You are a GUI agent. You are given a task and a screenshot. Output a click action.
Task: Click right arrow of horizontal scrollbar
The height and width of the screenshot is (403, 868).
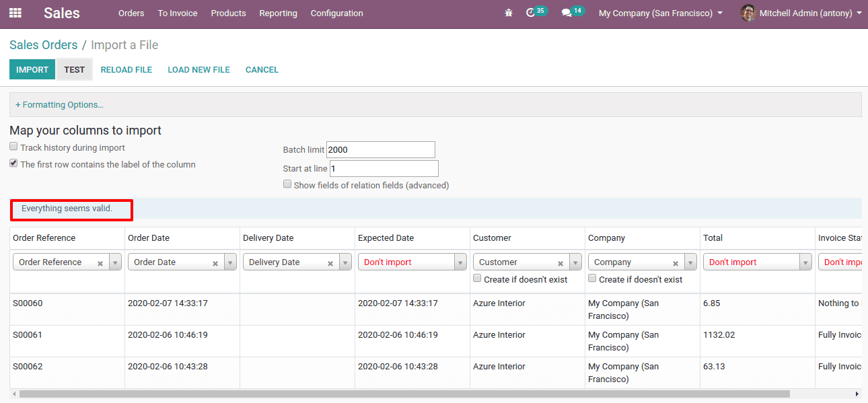[857, 394]
